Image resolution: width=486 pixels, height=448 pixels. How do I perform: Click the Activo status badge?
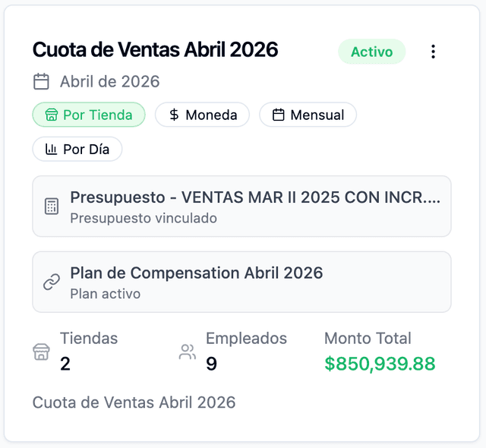[371, 52]
